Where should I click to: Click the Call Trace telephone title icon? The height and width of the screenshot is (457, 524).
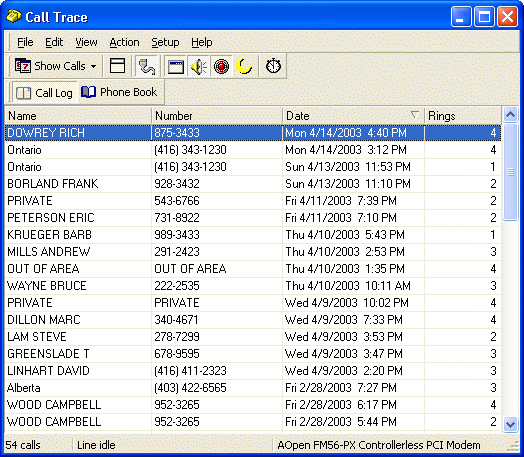click(x=14, y=16)
